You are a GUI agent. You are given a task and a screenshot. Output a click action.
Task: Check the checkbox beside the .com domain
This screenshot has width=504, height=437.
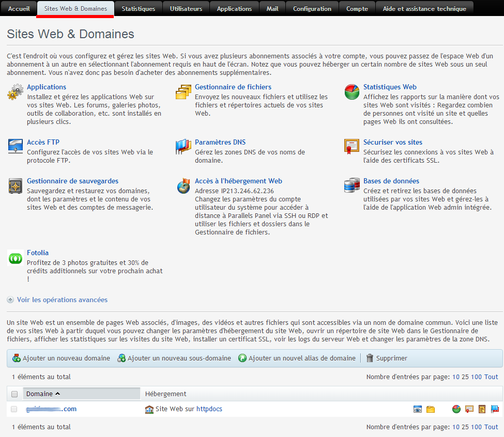(14, 409)
